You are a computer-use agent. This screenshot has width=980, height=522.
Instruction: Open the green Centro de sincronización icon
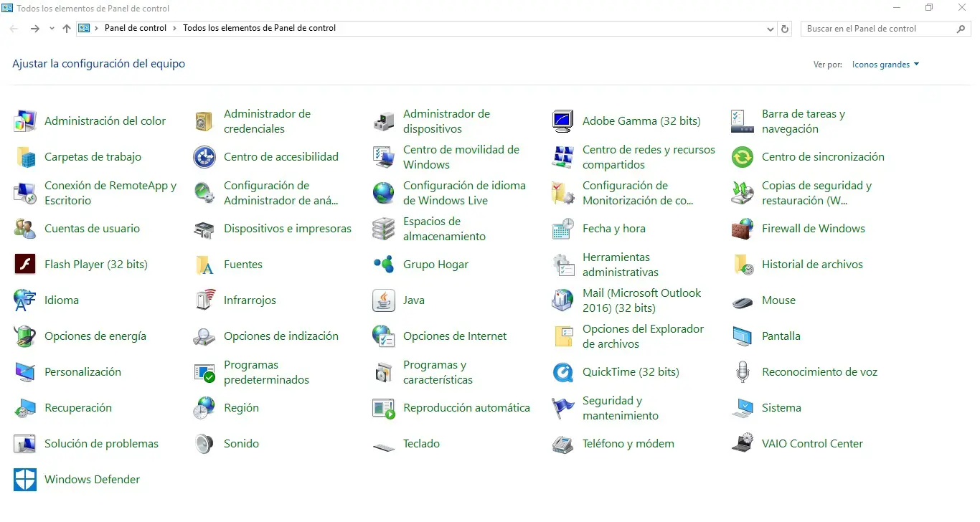[743, 157]
